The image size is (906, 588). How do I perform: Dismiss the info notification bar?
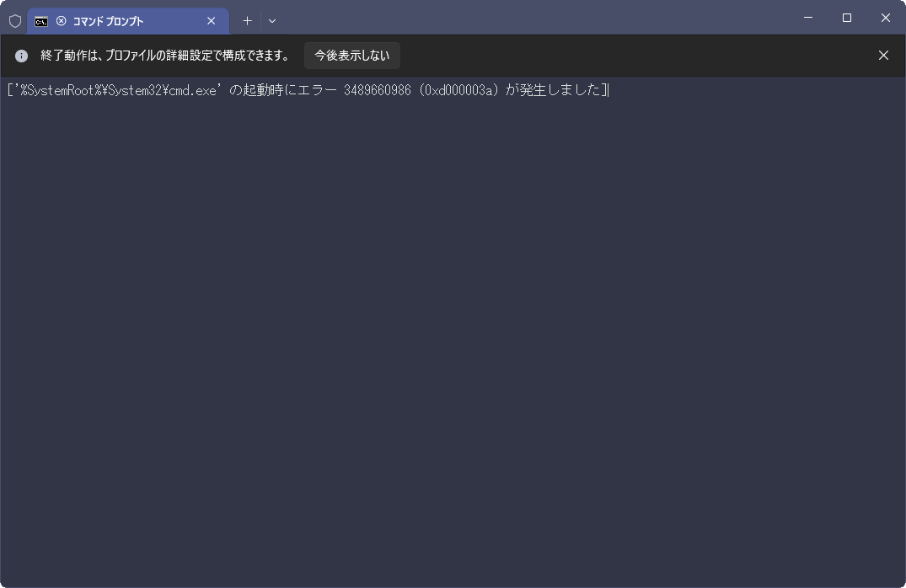tap(883, 56)
